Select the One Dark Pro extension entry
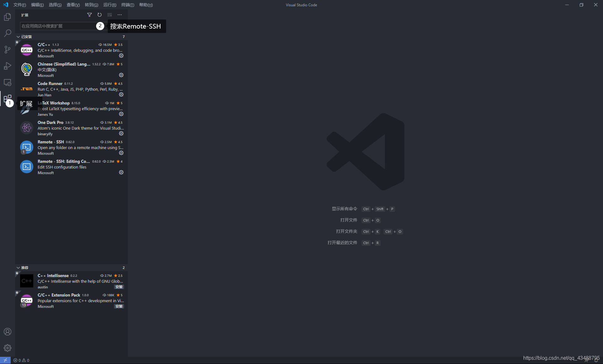 [71, 128]
